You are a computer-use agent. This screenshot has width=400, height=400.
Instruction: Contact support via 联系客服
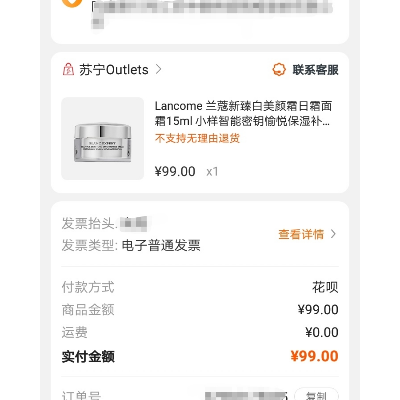pyautogui.click(x=315, y=70)
